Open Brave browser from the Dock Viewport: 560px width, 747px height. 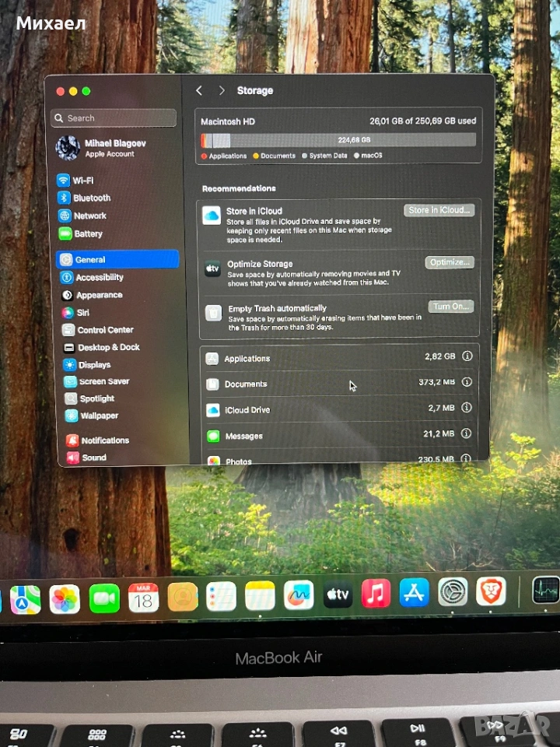click(491, 591)
